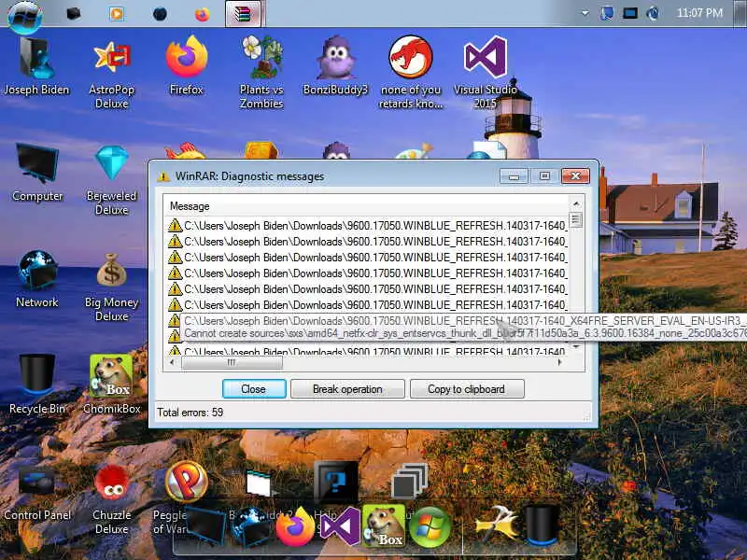
Task: Open the Start orb menu
Action: (25, 16)
